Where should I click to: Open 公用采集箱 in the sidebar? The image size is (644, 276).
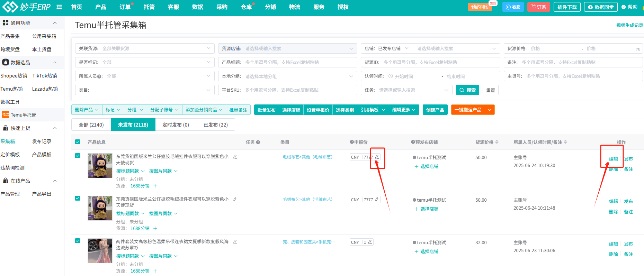44,36
